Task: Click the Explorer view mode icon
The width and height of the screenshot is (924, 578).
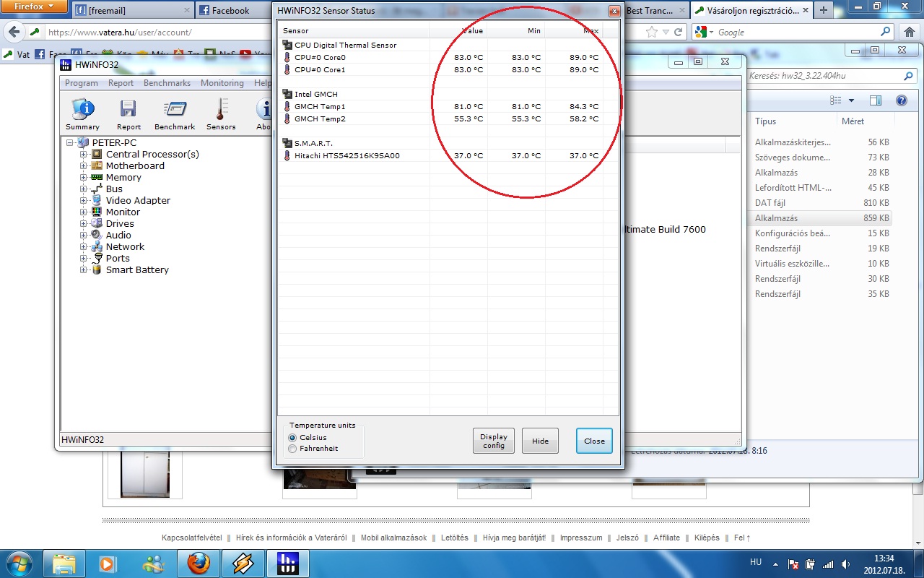Action: (836, 100)
